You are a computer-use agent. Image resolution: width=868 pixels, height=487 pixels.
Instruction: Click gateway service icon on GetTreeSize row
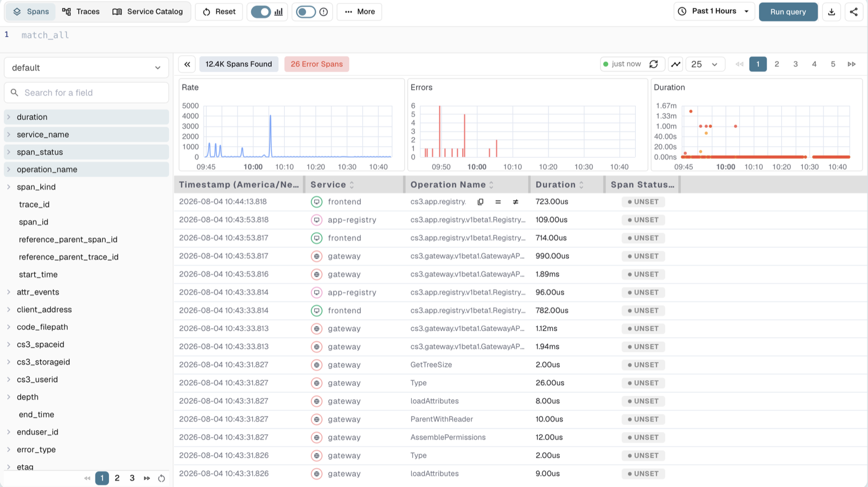(316, 365)
